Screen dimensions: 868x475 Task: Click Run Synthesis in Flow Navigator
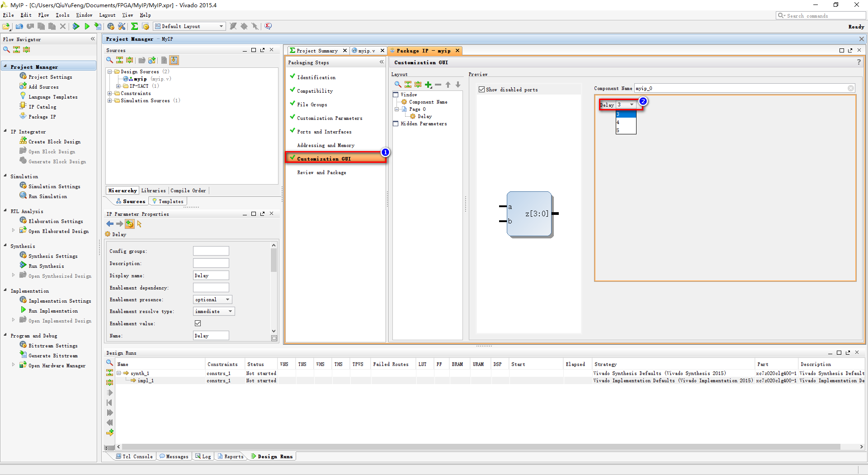[46, 266]
